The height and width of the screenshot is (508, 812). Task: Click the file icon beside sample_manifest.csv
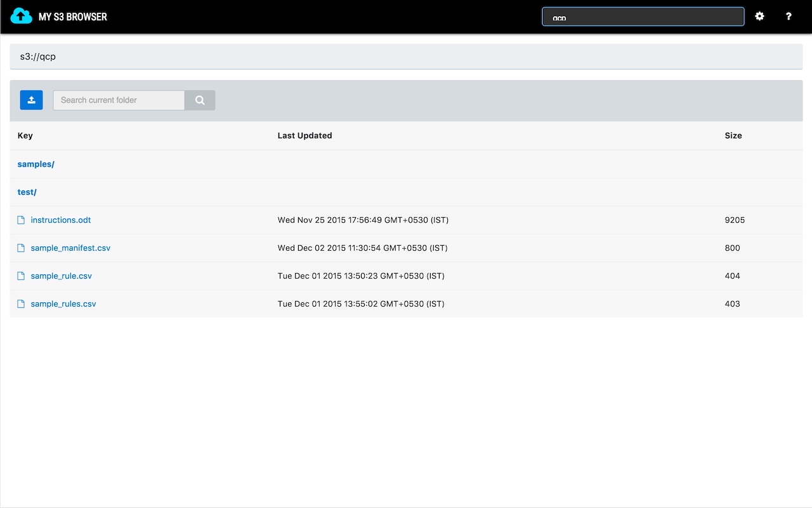pyautogui.click(x=21, y=248)
